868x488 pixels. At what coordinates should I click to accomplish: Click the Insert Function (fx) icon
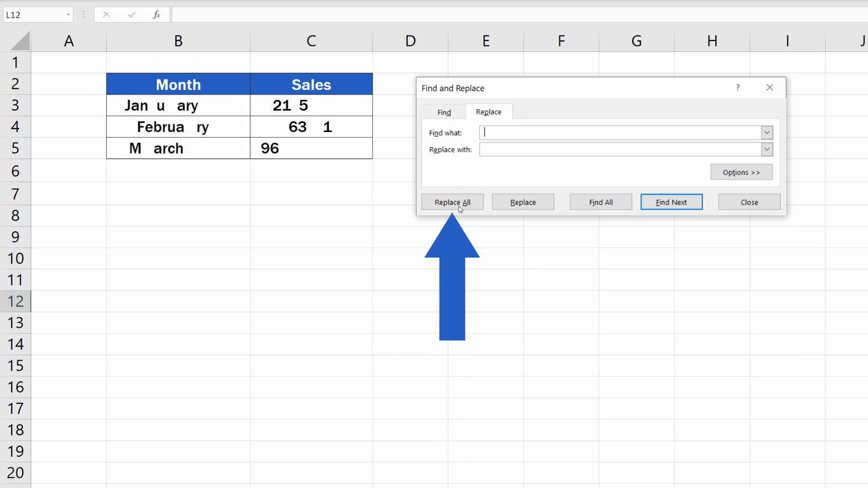pyautogui.click(x=156, y=14)
